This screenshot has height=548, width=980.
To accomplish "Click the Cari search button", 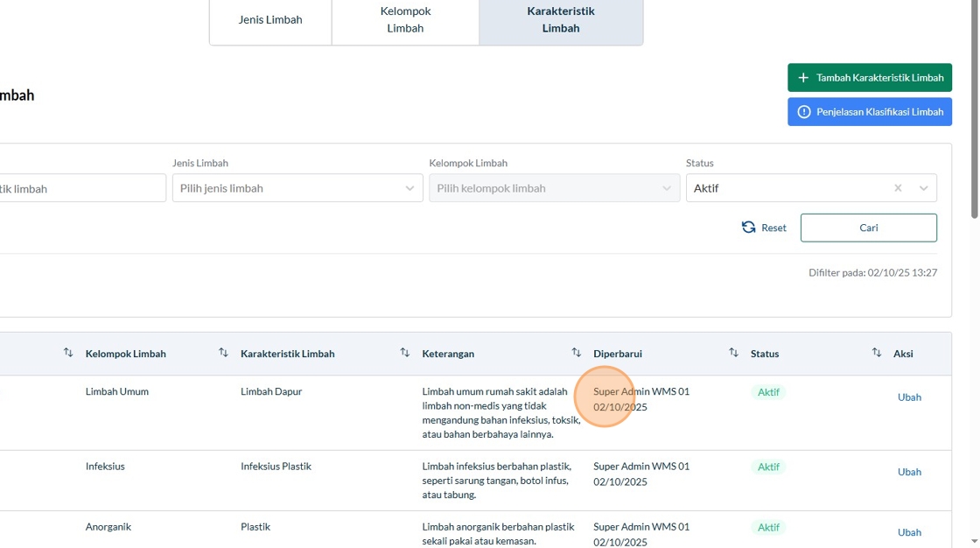I will click(868, 228).
